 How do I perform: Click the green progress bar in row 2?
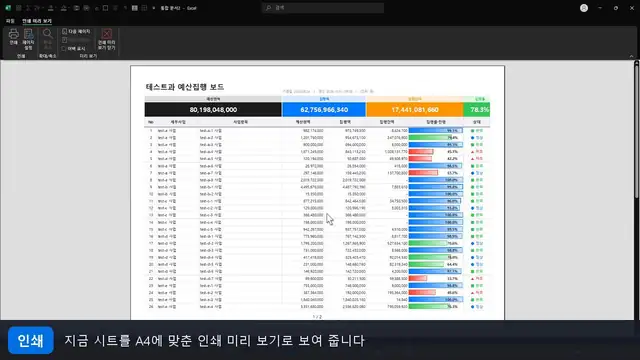(x=430, y=138)
